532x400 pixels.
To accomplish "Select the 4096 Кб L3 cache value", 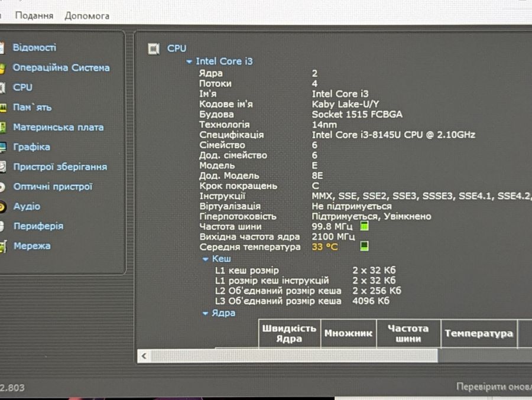I will click(371, 301).
